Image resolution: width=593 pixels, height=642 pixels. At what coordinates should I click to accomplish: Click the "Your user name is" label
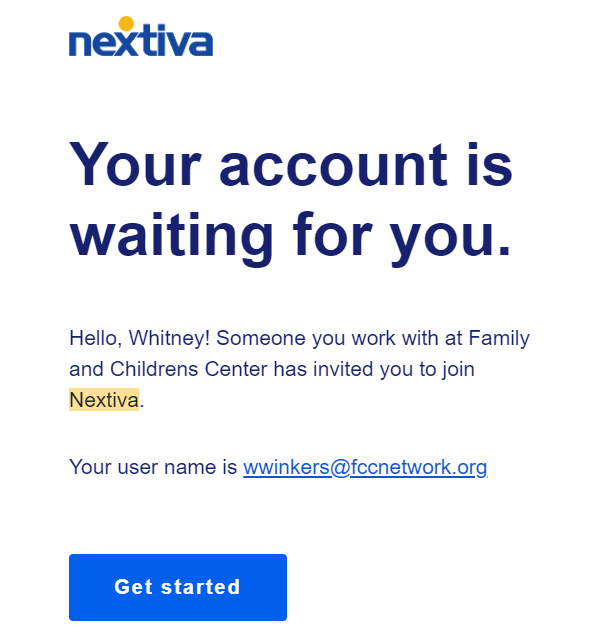pyautogui.click(x=153, y=467)
